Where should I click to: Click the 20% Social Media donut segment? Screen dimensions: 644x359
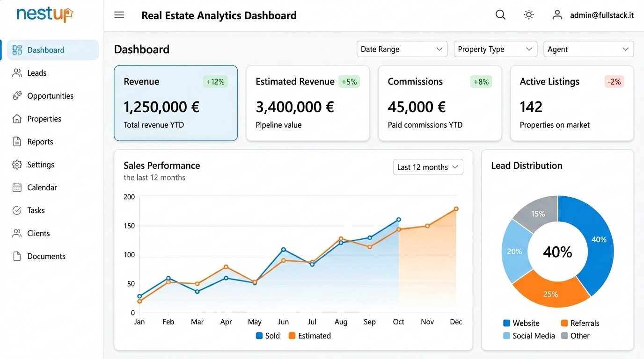click(x=514, y=251)
